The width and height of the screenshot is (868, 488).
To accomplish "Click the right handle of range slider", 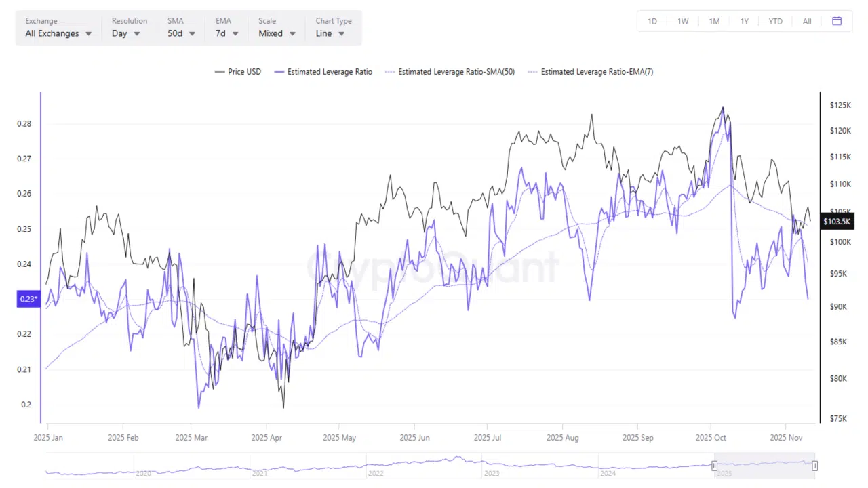I will tap(814, 466).
